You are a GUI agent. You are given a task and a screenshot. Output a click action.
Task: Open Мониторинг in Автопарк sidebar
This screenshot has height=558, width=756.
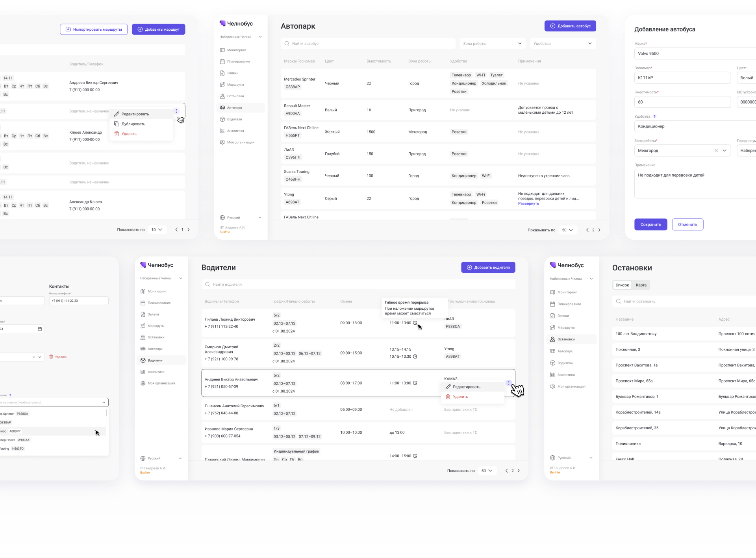click(x=236, y=50)
